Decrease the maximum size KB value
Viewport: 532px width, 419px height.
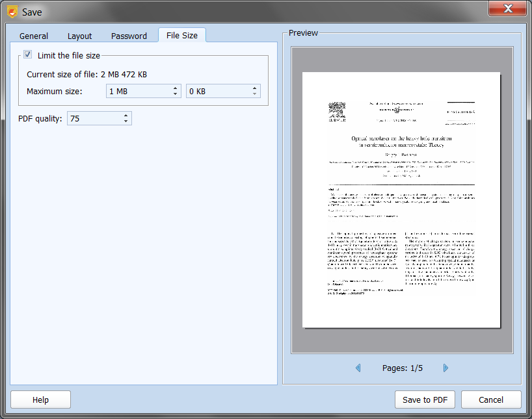point(255,95)
